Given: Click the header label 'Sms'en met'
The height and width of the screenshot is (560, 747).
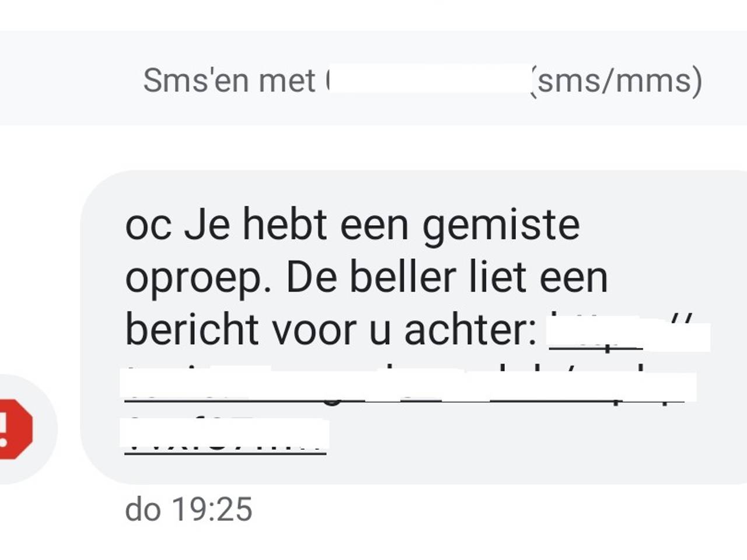Looking at the screenshot, I should pos(228,82).
